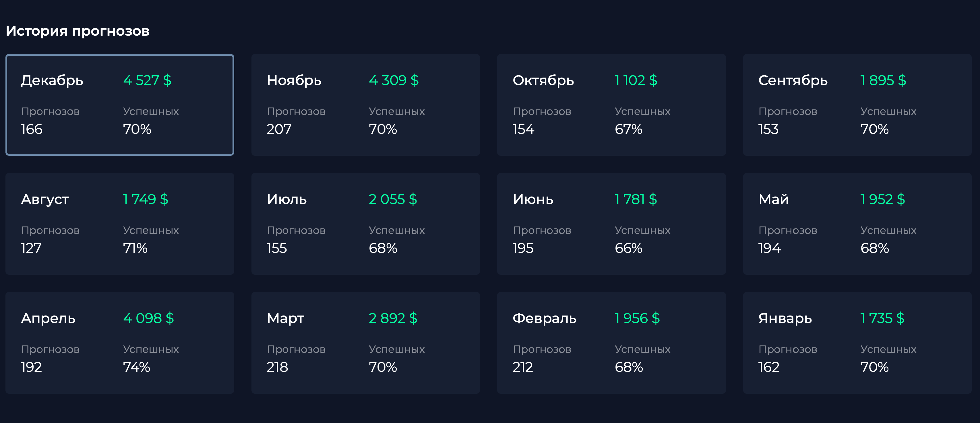
Task: Select the Май forecast card
Action: [857, 224]
